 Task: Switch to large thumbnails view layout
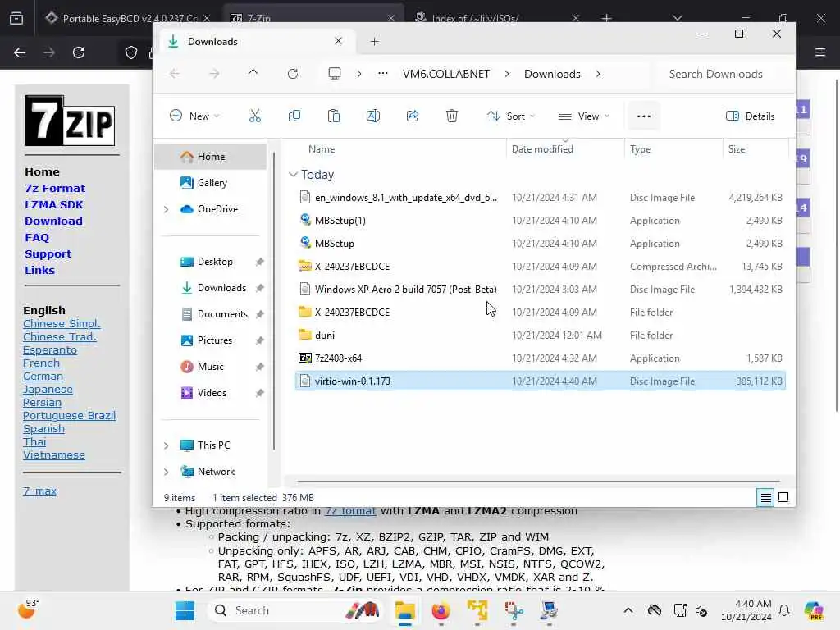783,498
